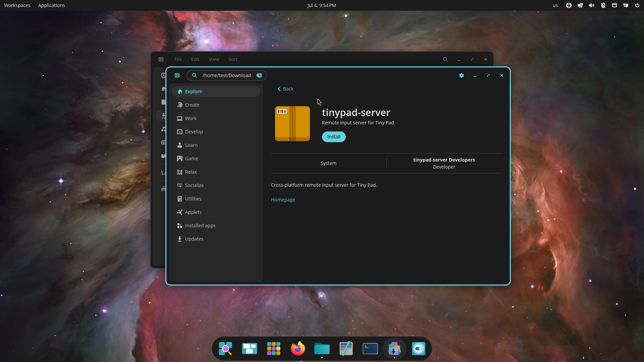This screenshot has height=362, width=644.
Task: Open workspaces overview from dock
Action: (250, 349)
